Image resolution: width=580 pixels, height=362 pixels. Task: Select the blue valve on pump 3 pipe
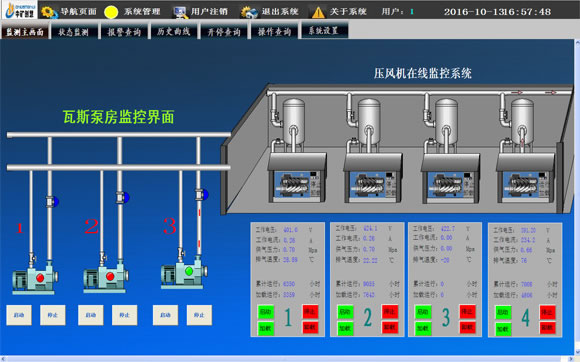[205, 194]
